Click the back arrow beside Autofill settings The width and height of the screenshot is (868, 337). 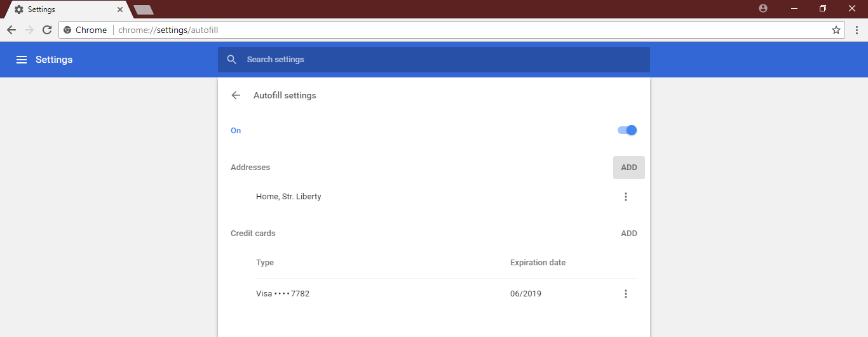point(236,95)
